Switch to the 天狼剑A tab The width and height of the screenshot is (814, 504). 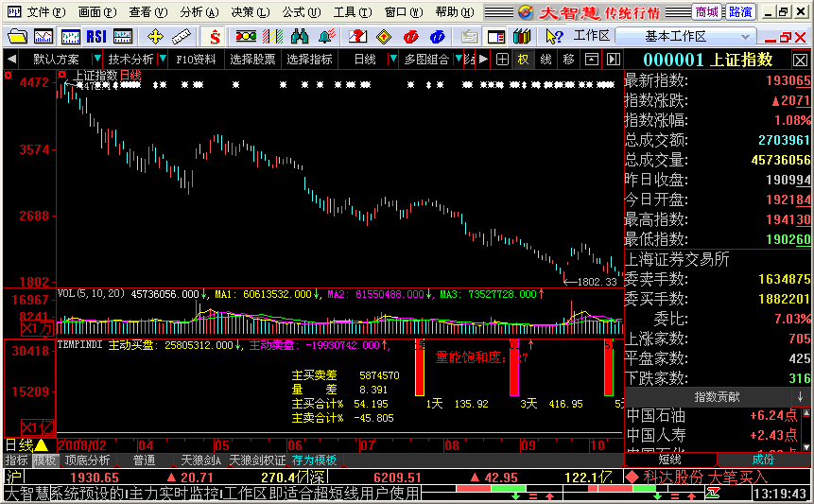(x=200, y=461)
